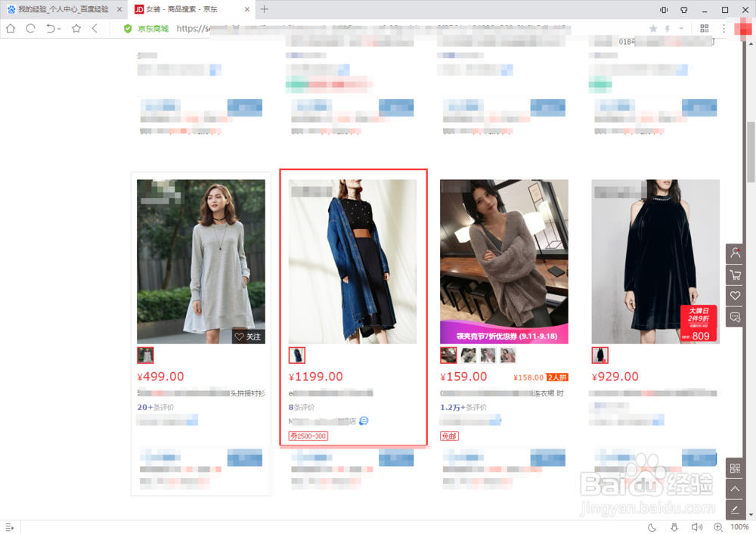Screen dimensions: 756x534
Task: Close the 我的经验 百度经验 tab
Action: pyautogui.click(x=119, y=9)
